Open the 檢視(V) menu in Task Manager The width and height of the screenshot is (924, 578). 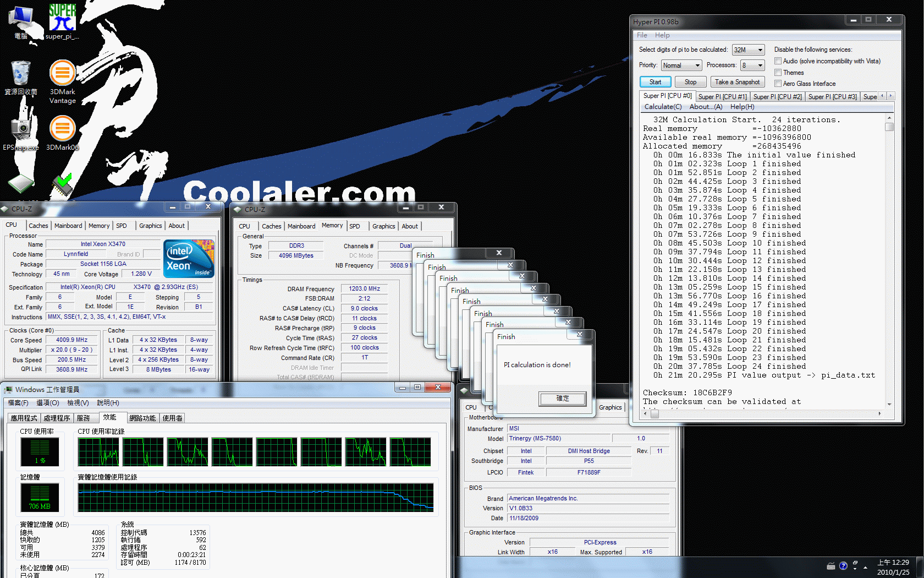click(x=78, y=403)
